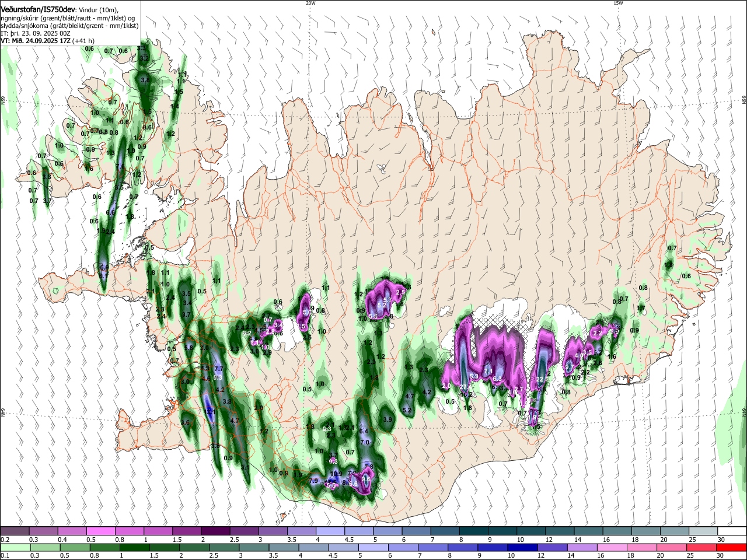Click the 3.9 precipitation value on map
Viewport: 747px width, 560px height.
(x=388, y=419)
